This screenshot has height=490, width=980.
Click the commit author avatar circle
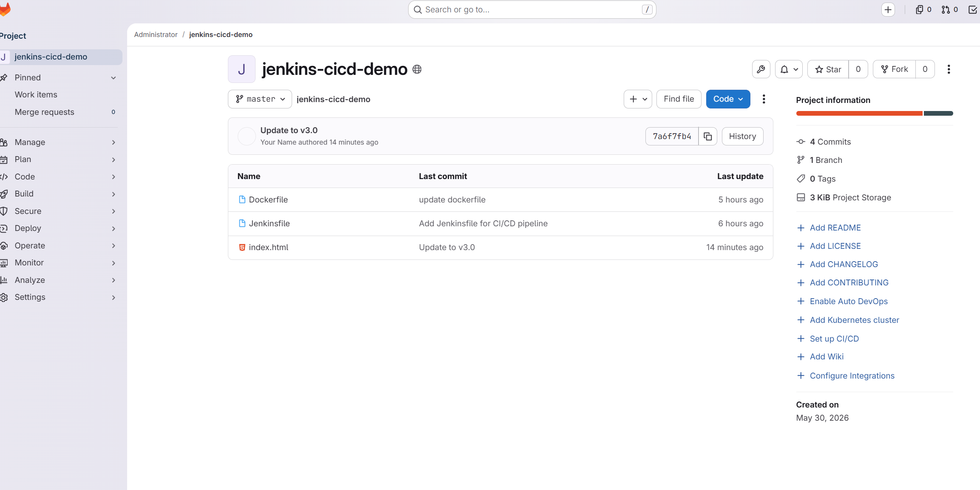pos(246,136)
